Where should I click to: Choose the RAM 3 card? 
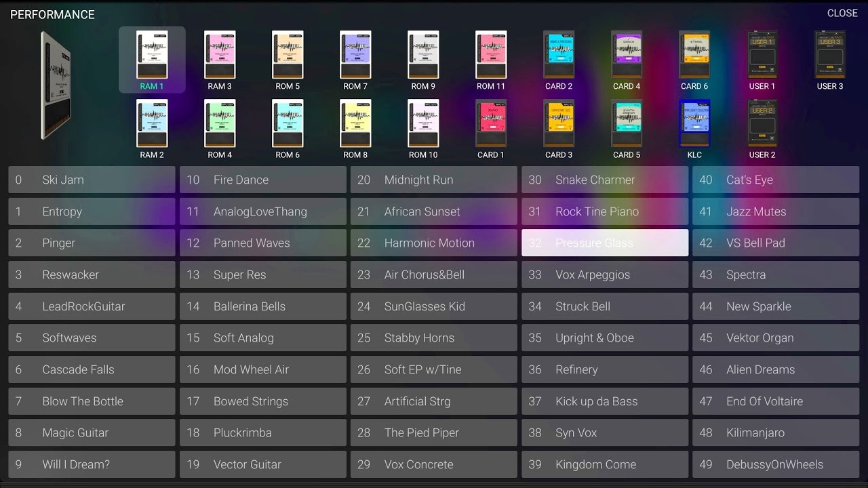click(x=220, y=55)
